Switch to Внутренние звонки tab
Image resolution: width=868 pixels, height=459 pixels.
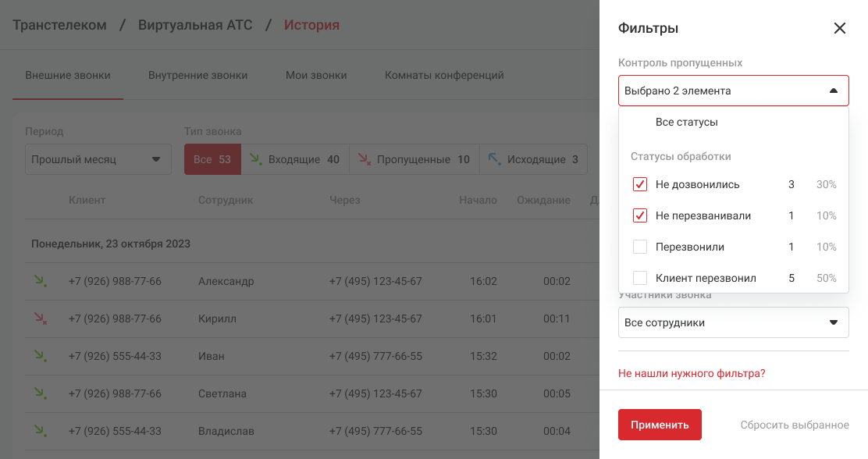197,76
